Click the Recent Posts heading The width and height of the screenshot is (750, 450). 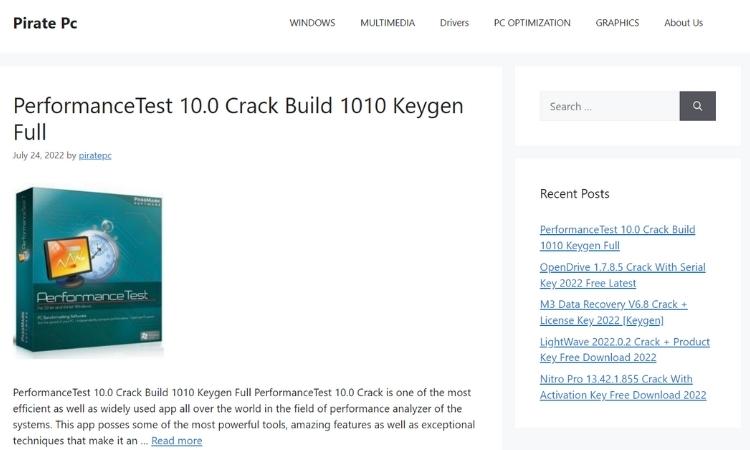574,194
